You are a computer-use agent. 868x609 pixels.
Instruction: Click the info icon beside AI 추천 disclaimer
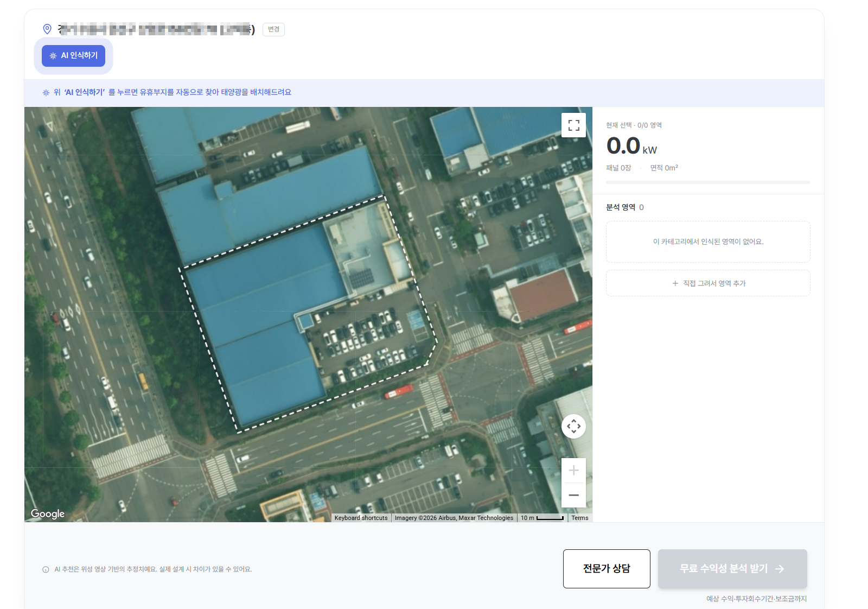pos(46,569)
